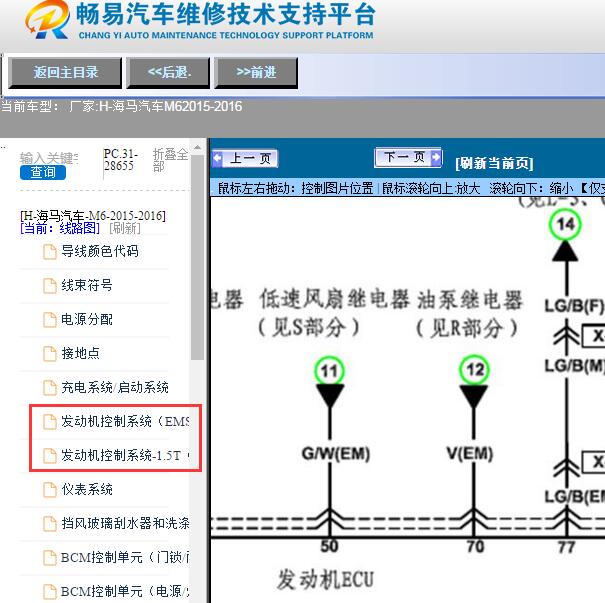This screenshot has height=603, width=605.
Task: Open the 导线颜色代码 tree item
Action: [x=100, y=252]
